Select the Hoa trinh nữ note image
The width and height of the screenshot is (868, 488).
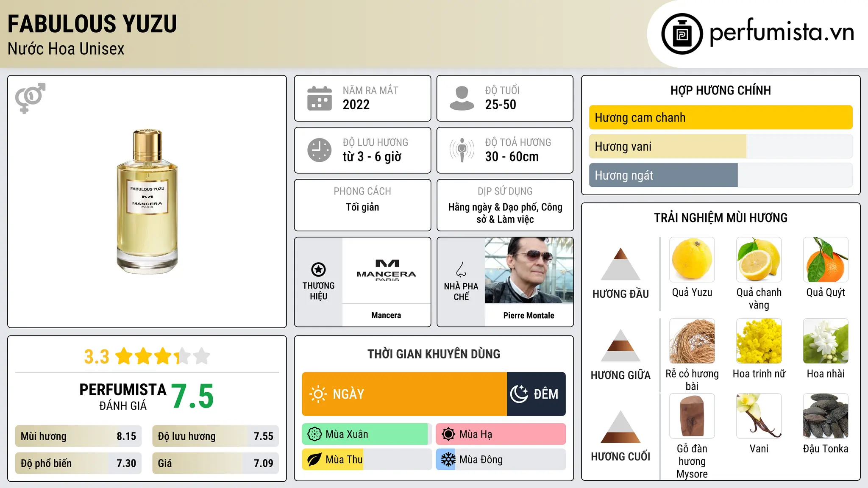click(759, 341)
